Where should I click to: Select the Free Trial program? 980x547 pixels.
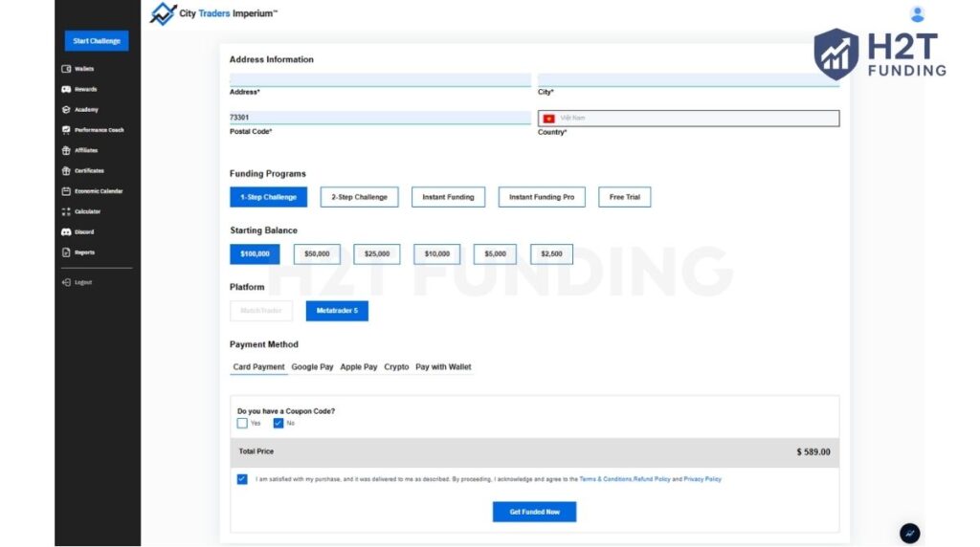pyautogui.click(x=624, y=197)
